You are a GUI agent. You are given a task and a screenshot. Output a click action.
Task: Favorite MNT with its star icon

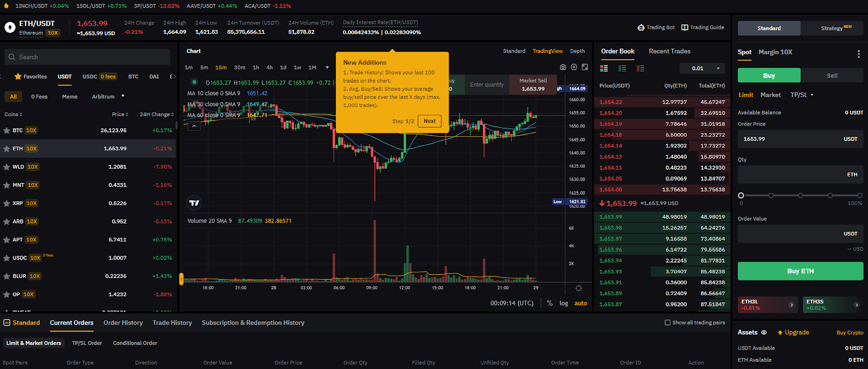[x=7, y=185]
